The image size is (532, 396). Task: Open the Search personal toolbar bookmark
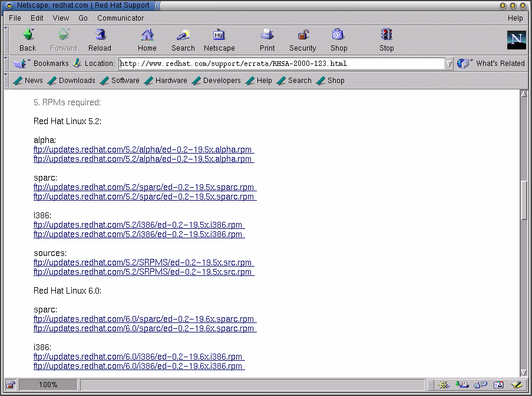[x=294, y=81]
